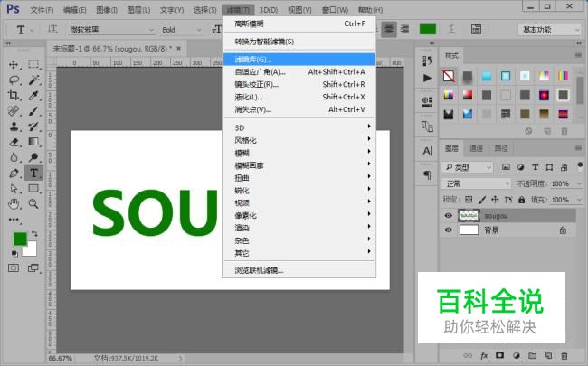This screenshot has height=366, width=588.
Task: Select the Dodge tool
Action: [33, 157]
